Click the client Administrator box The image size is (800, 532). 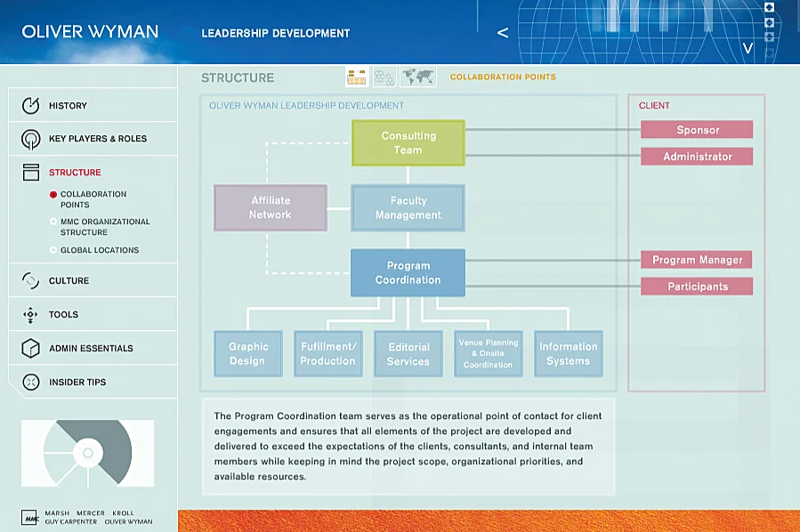697,157
